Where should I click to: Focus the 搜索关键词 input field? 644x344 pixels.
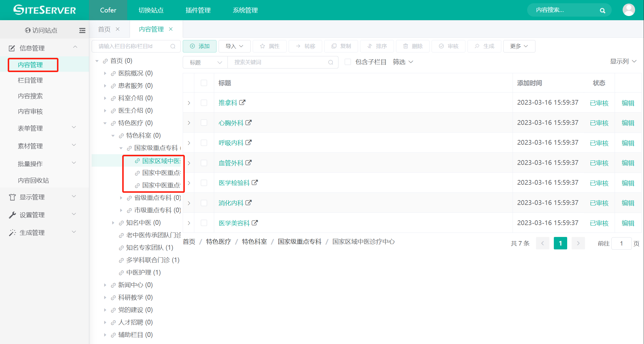283,62
